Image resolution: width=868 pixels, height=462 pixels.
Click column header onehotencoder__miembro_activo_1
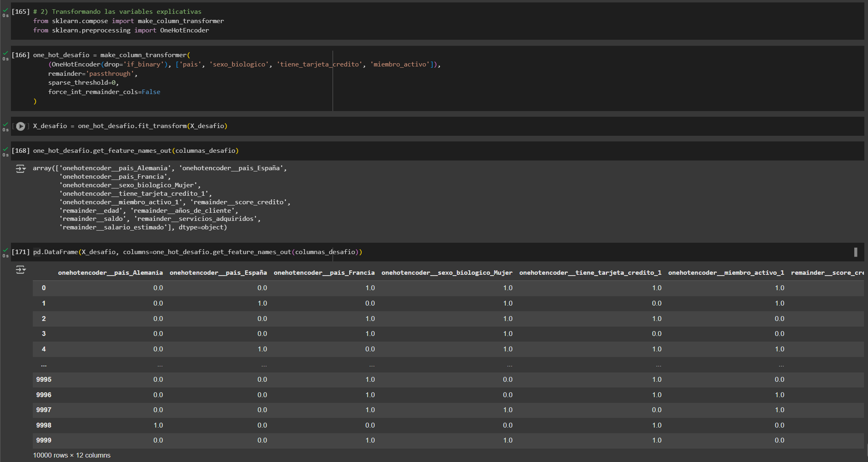tap(726, 273)
